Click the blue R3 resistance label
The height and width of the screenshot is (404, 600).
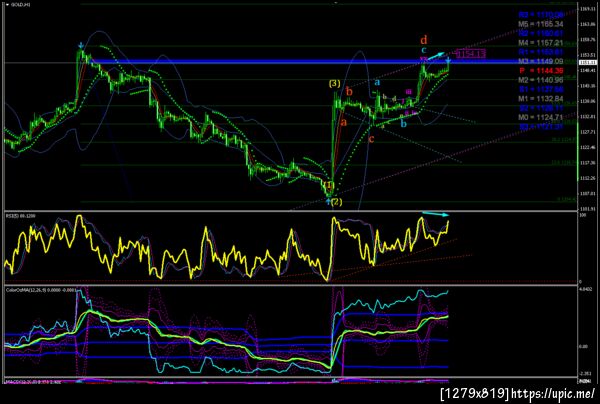(541, 15)
